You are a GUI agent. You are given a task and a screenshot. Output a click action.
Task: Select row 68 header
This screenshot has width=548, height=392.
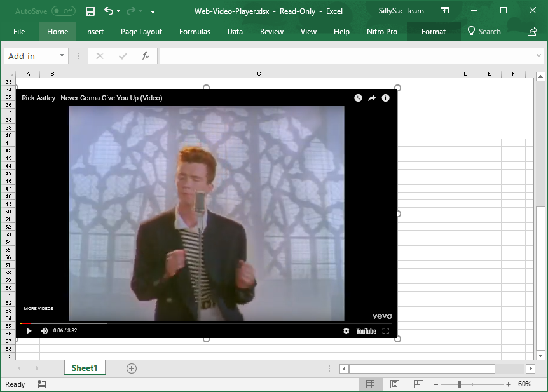click(8, 349)
